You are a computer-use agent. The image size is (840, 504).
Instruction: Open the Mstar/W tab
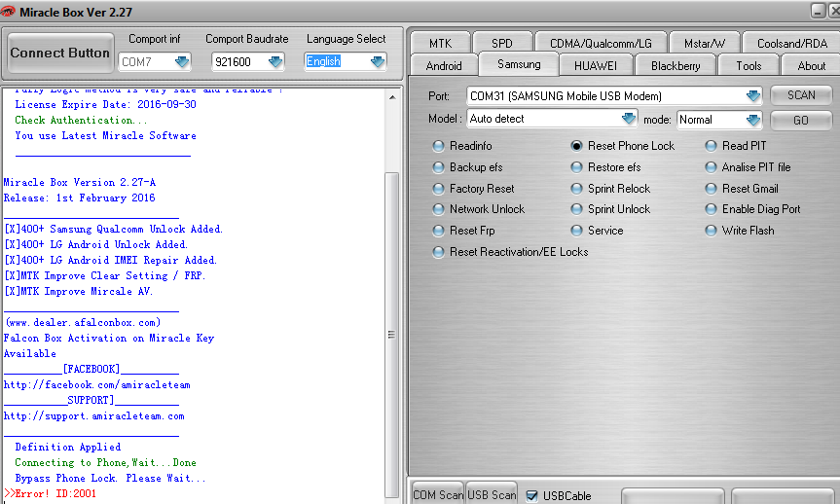(705, 43)
